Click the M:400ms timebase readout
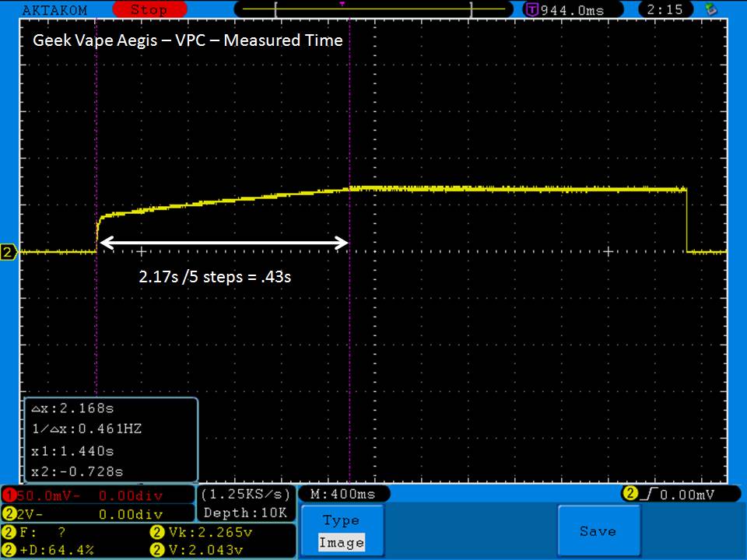This screenshot has width=747, height=560. click(x=343, y=495)
